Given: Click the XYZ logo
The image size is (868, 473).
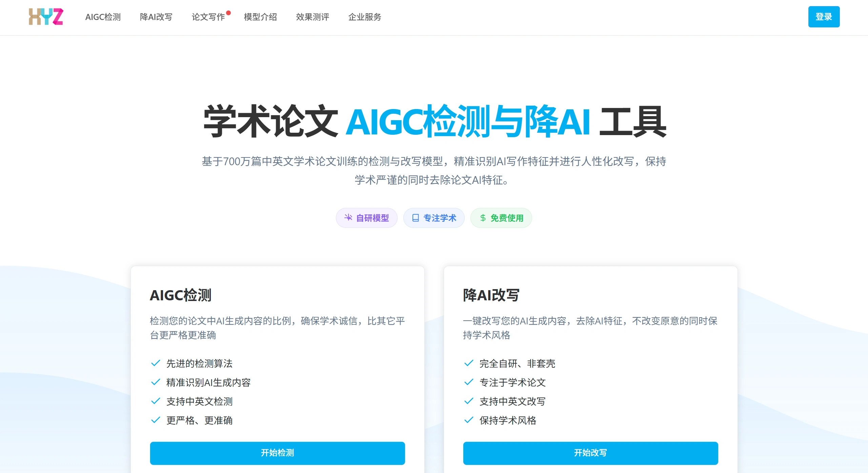Looking at the screenshot, I should (46, 16).
